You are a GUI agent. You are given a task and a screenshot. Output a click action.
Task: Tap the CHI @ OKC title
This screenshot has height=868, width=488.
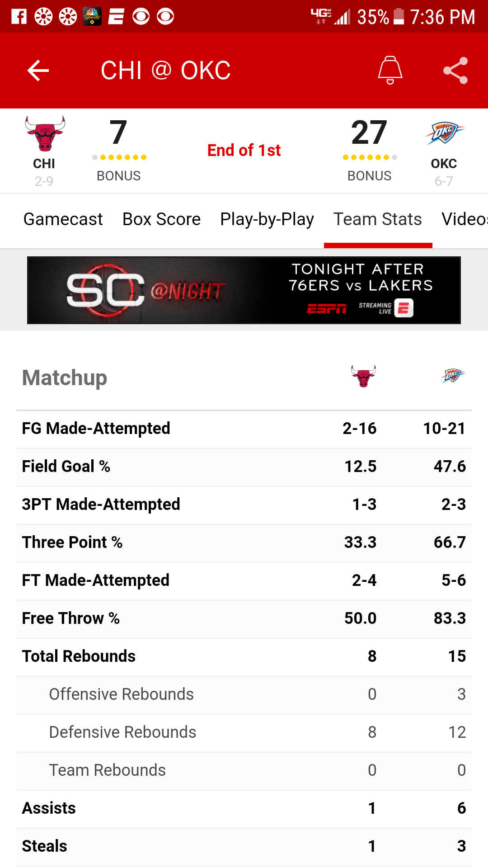click(x=166, y=71)
